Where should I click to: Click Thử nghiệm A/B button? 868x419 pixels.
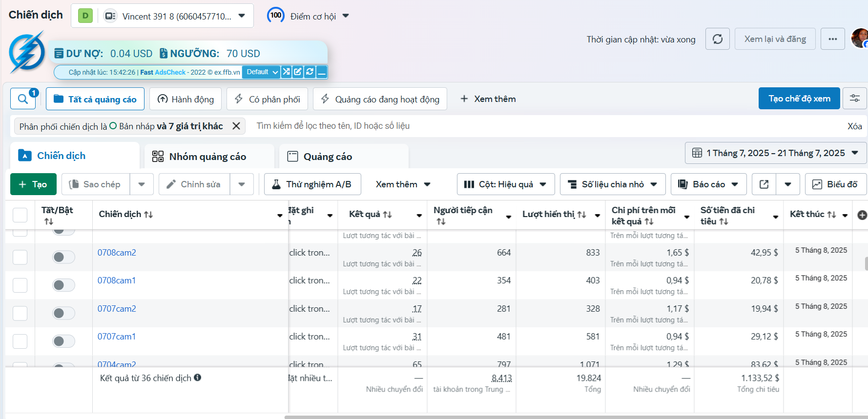[x=312, y=184]
